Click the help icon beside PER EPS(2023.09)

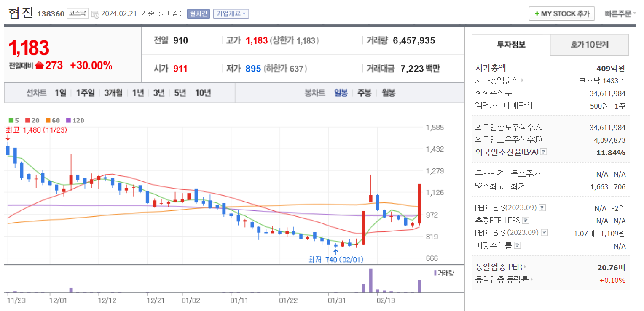click(542, 208)
